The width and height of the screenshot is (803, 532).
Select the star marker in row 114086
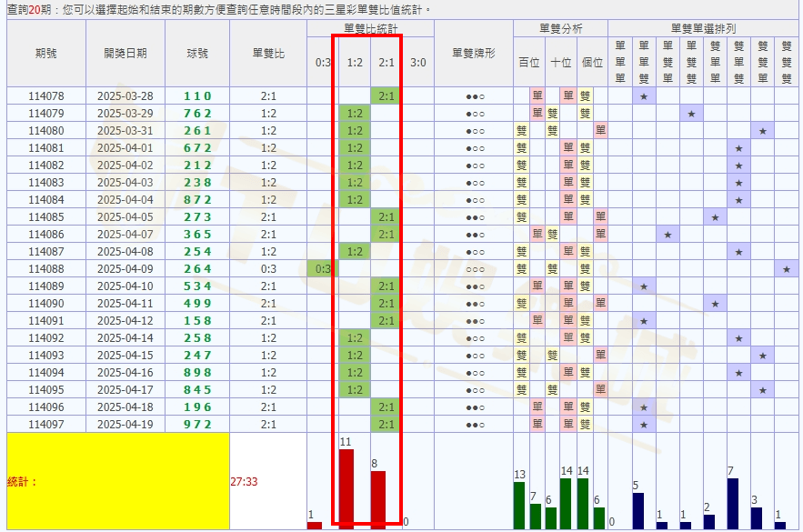click(x=667, y=235)
